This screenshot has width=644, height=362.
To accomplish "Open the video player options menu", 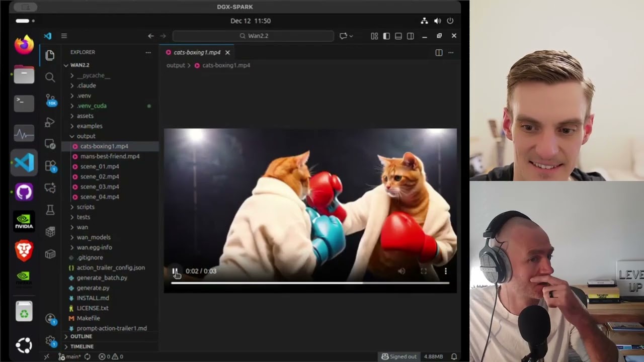I will click(x=445, y=271).
